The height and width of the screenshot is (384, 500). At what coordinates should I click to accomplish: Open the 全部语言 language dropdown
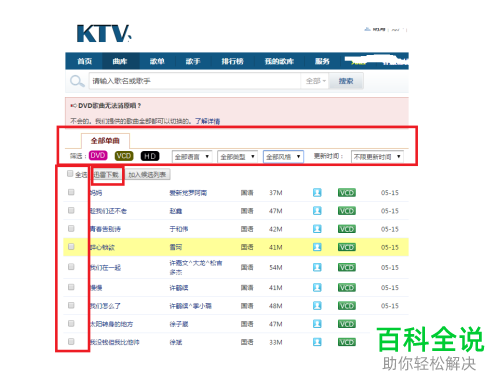point(192,156)
